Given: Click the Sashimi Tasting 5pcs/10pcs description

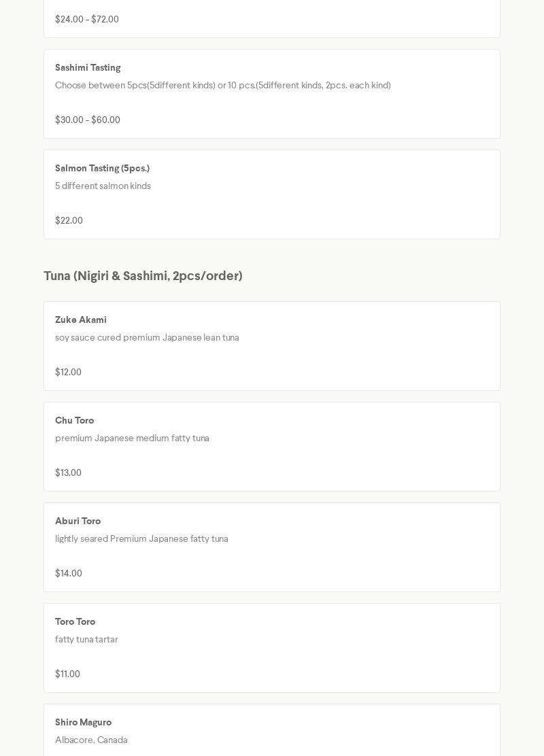Looking at the screenshot, I should click(x=222, y=86).
